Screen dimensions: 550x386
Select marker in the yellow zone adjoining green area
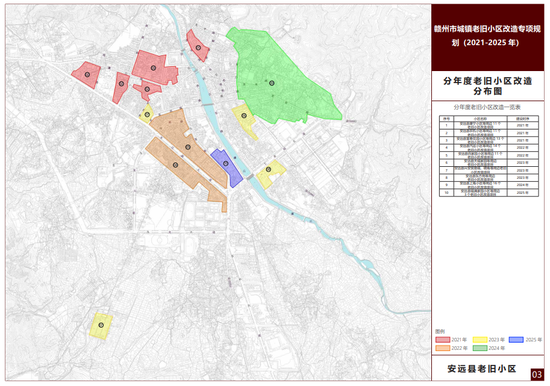pyautogui.click(x=244, y=115)
